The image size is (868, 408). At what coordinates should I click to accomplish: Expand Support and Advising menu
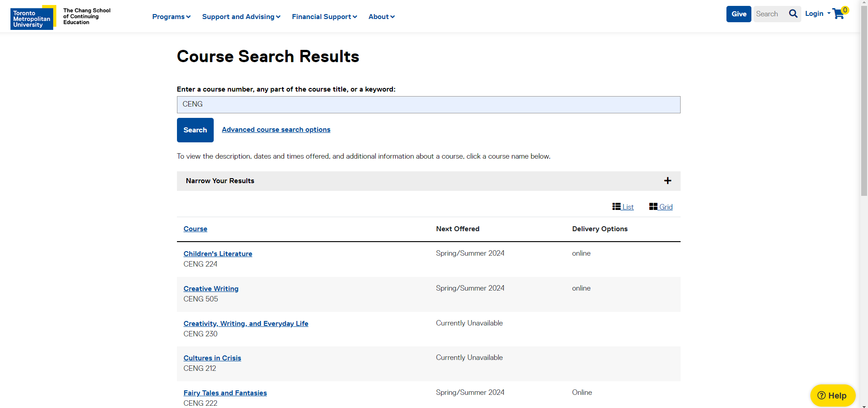pos(241,17)
